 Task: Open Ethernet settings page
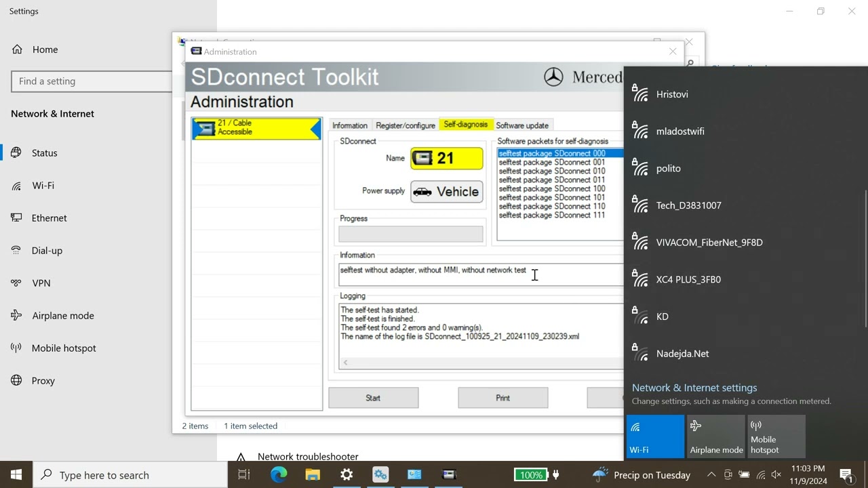point(50,218)
